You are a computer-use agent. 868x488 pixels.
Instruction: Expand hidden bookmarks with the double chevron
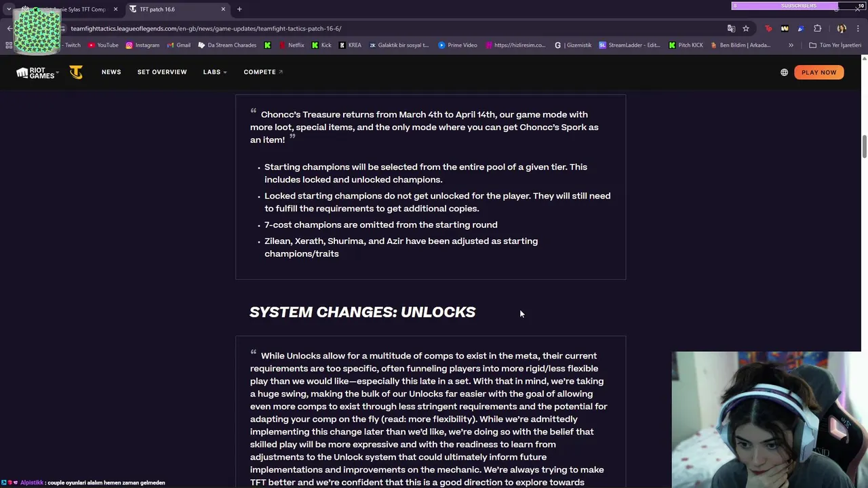click(x=791, y=45)
